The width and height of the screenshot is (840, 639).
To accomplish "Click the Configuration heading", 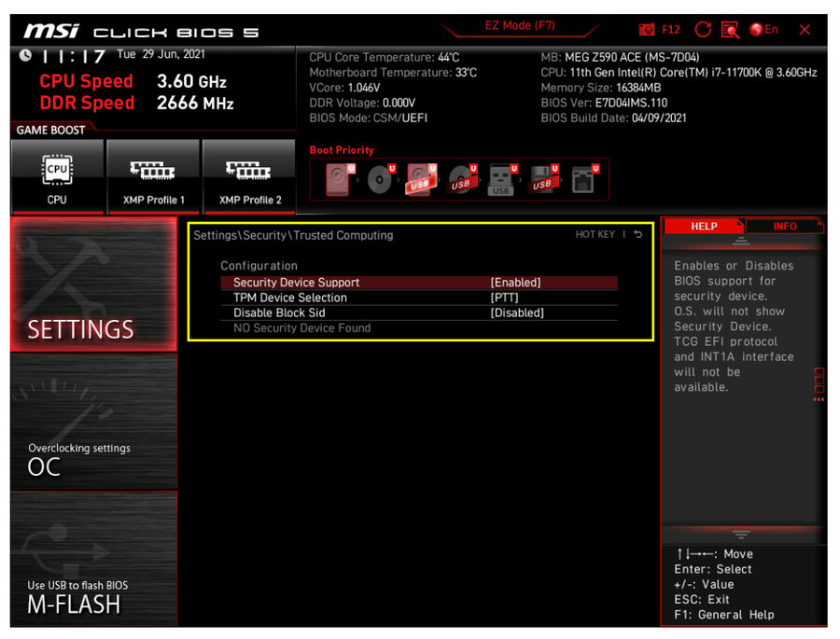I will (259, 266).
